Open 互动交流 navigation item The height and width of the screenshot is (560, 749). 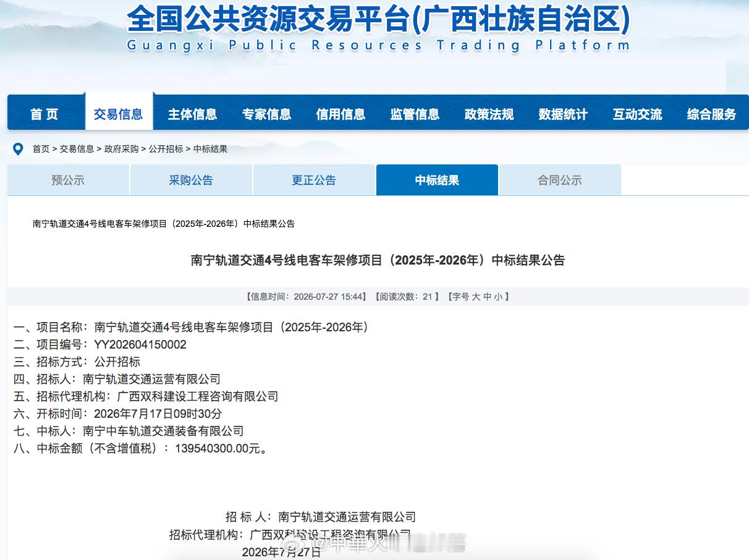(637, 114)
